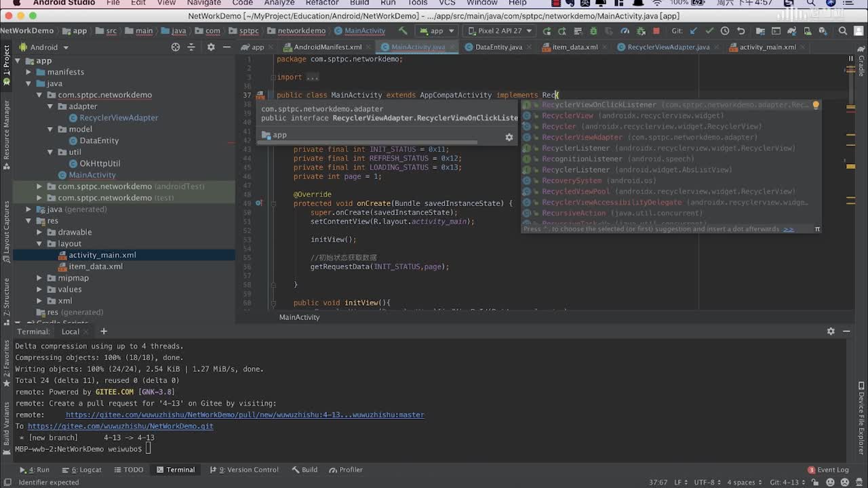Open Terminal panel settings gear

(831, 331)
